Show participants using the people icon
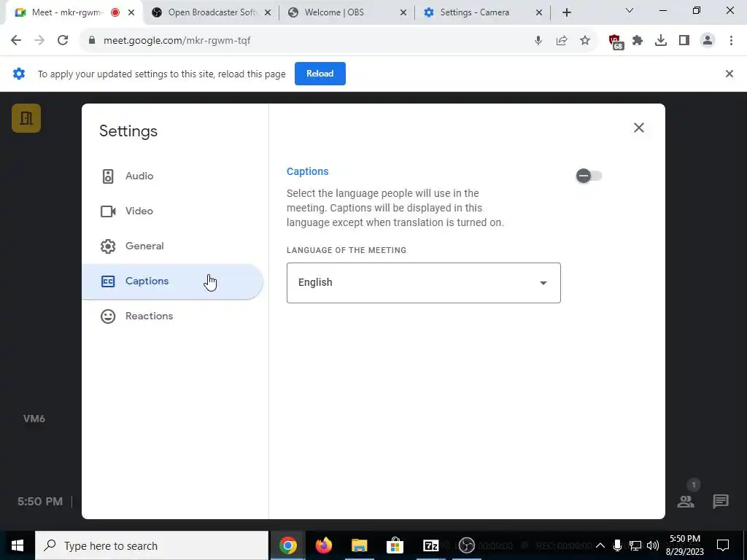The width and height of the screenshot is (747, 560). [x=686, y=501]
